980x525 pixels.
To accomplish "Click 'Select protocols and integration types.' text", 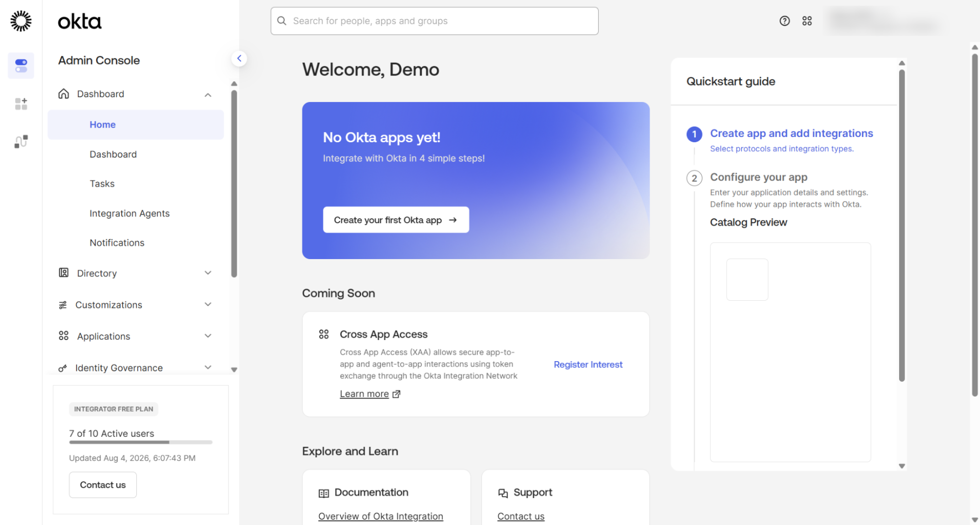I will click(781, 149).
